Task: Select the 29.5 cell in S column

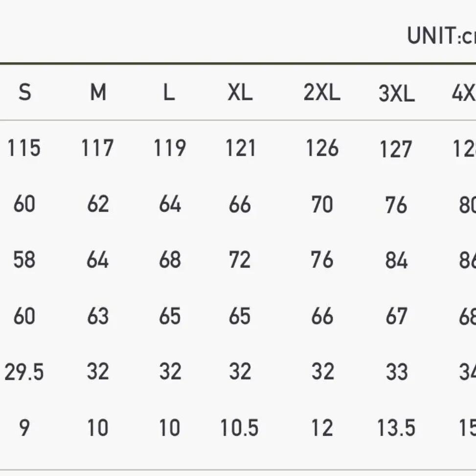Action: click(x=24, y=372)
